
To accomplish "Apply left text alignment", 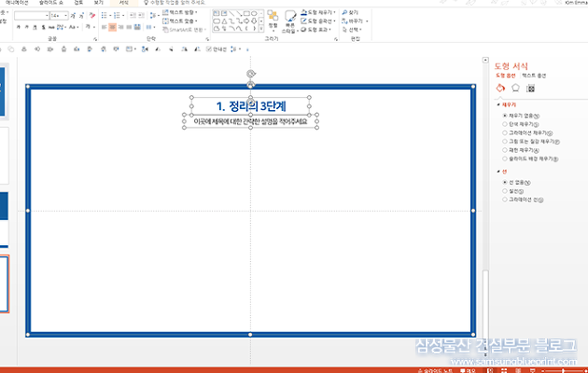I will coord(105,27).
